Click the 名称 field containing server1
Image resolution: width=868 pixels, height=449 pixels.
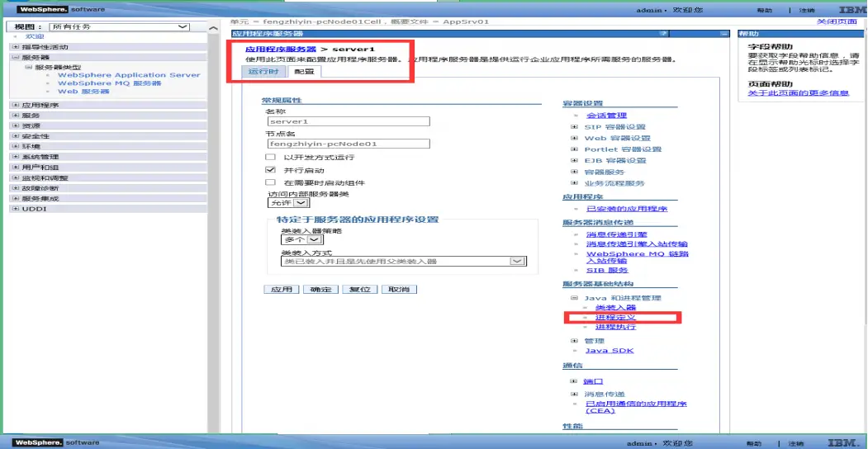coord(347,121)
